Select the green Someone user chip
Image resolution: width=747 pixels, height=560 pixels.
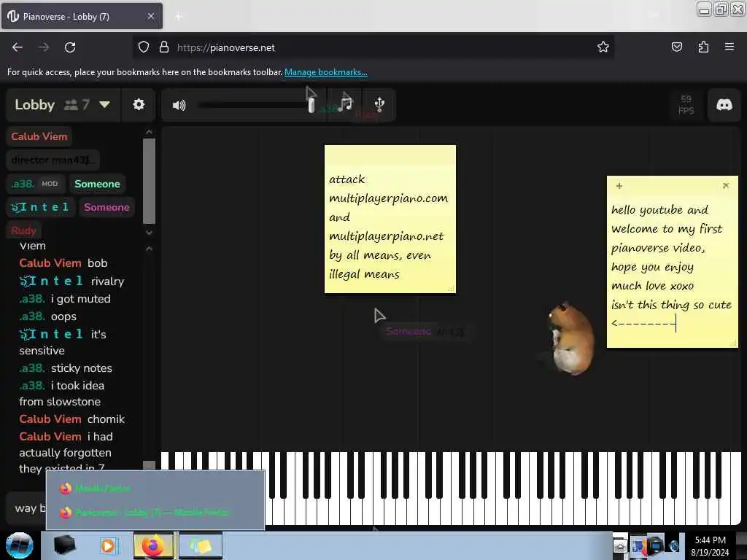click(x=97, y=184)
